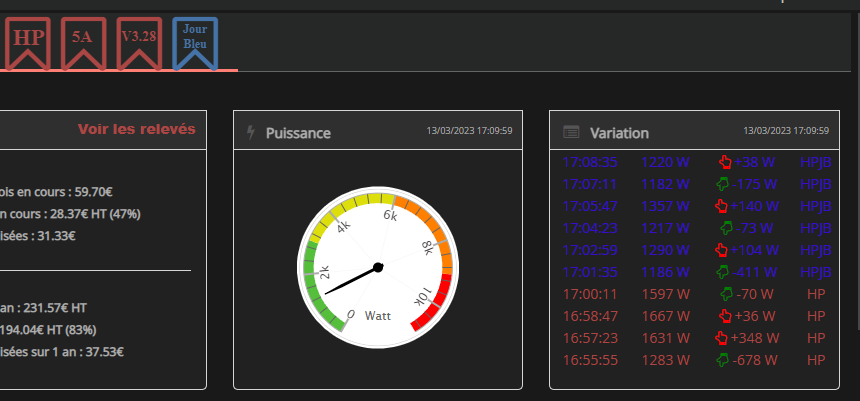Screen dimensions: 860x401
Task: Click the green hand icon beside -73 W
Action: click(x=726, y=228)
